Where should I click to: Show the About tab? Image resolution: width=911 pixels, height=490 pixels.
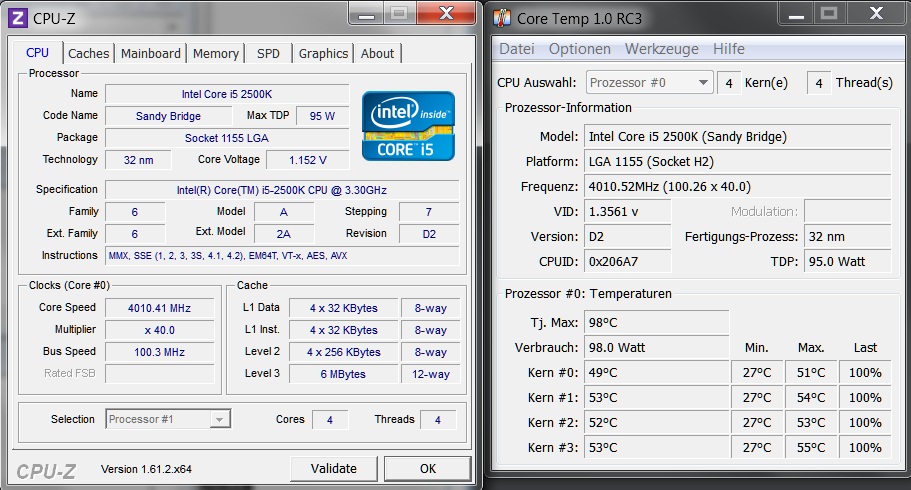coord(377,53)
